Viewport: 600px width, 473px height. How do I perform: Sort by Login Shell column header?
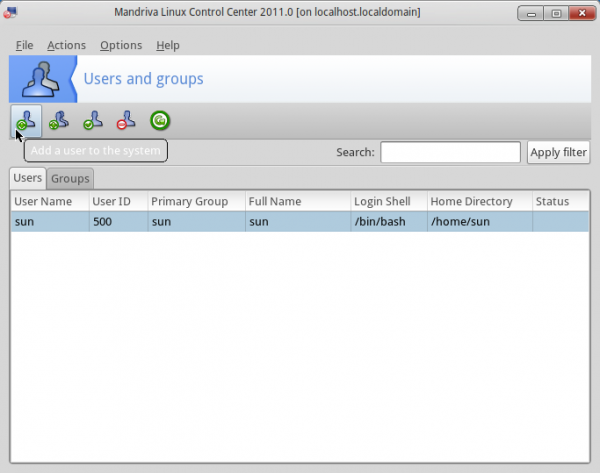(x=389, y=201)
